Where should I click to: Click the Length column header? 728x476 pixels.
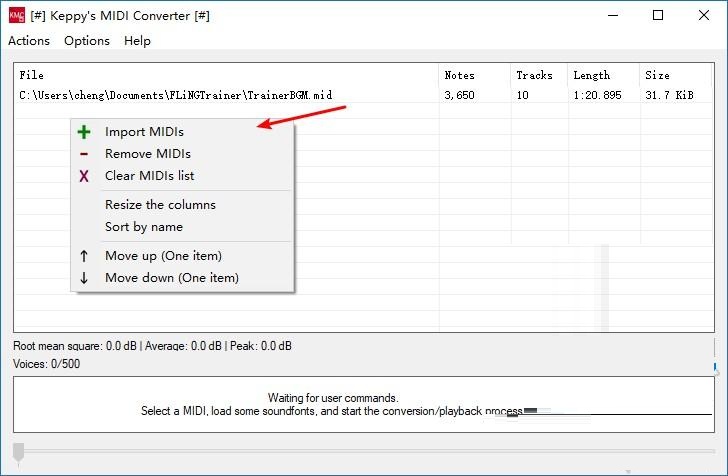coord(604,75)
